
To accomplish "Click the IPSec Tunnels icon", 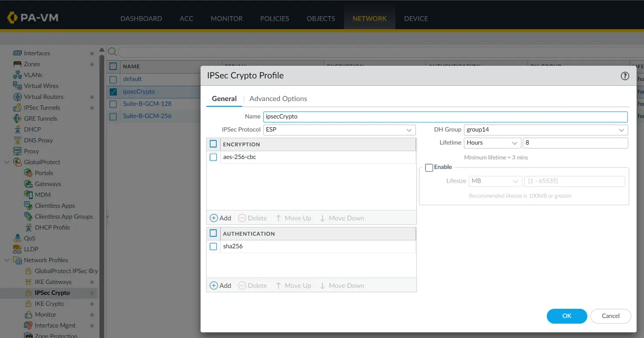I will [x=17, y=108].
